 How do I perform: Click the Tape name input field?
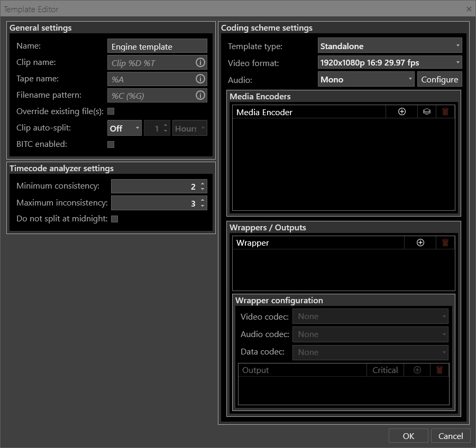tap(157, 79)
